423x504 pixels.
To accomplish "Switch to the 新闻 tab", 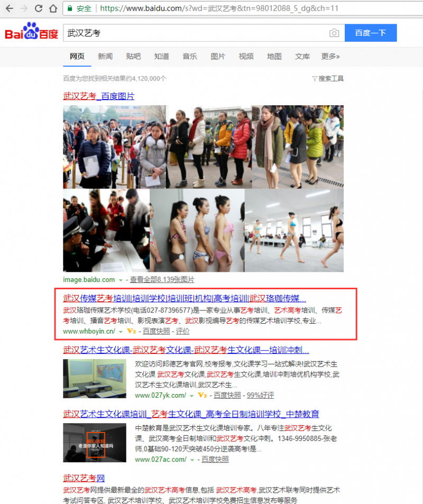I will (104, 56).
